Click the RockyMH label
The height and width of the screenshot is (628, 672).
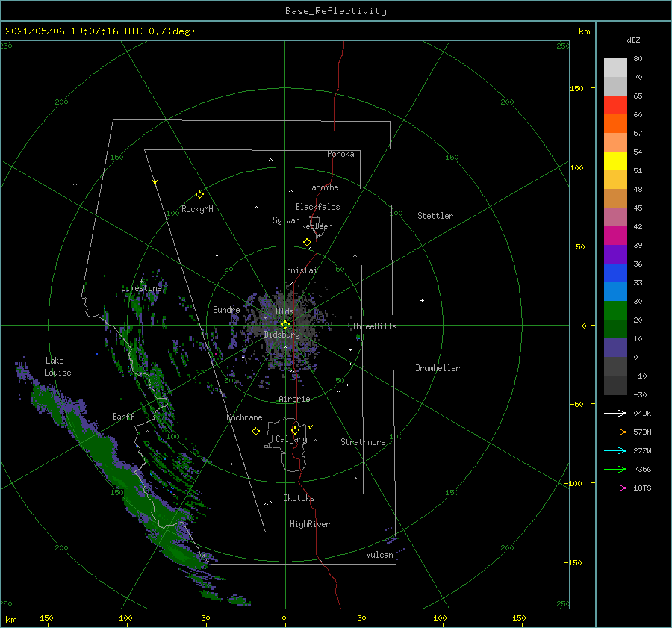tap(197, 209)
